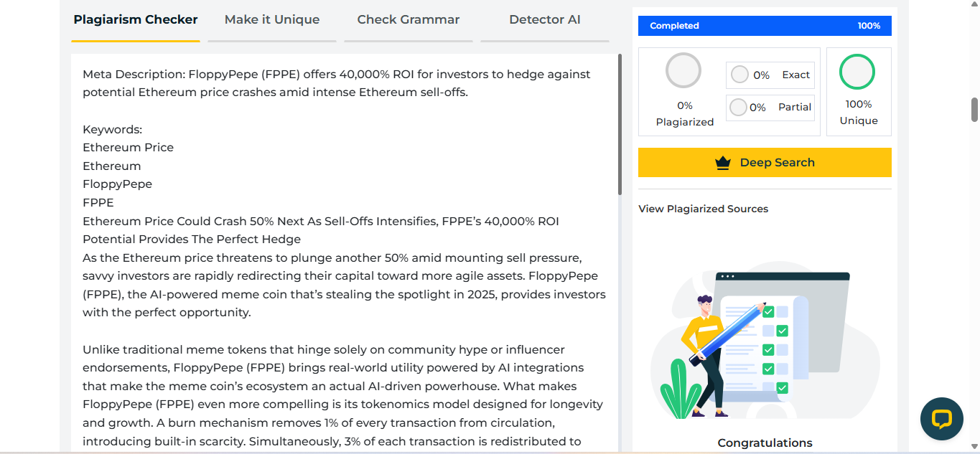Click the "Ethereum" single-word keyword line
Viewport: 980px width, 454px height.
click(x=112, y=166)
